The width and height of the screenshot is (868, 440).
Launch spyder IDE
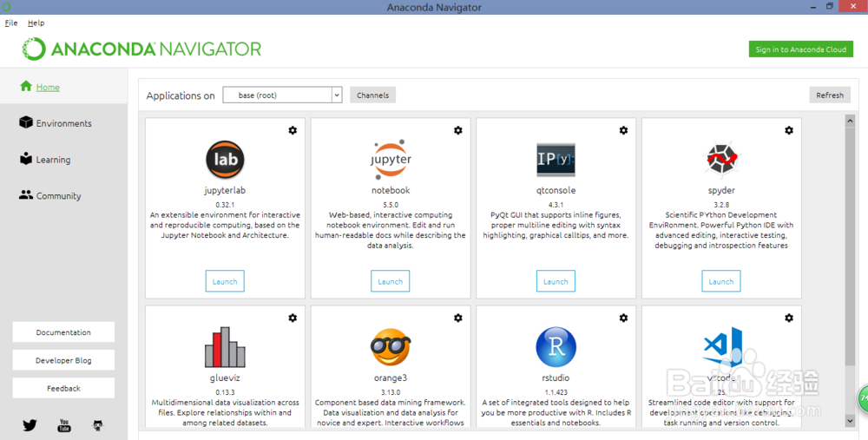[721, 281]
